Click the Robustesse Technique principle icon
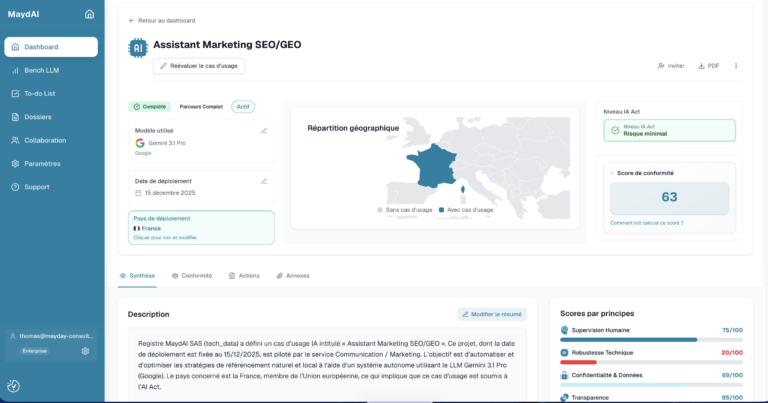The width and height of the screenshot is (768, 403). (x=564, y=353)
